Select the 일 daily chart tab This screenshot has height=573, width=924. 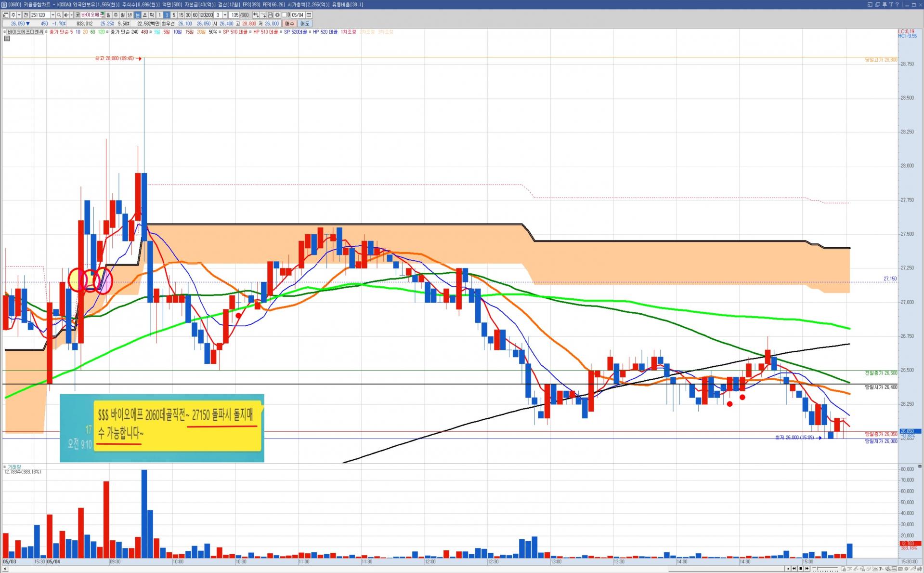click(108, 15)
